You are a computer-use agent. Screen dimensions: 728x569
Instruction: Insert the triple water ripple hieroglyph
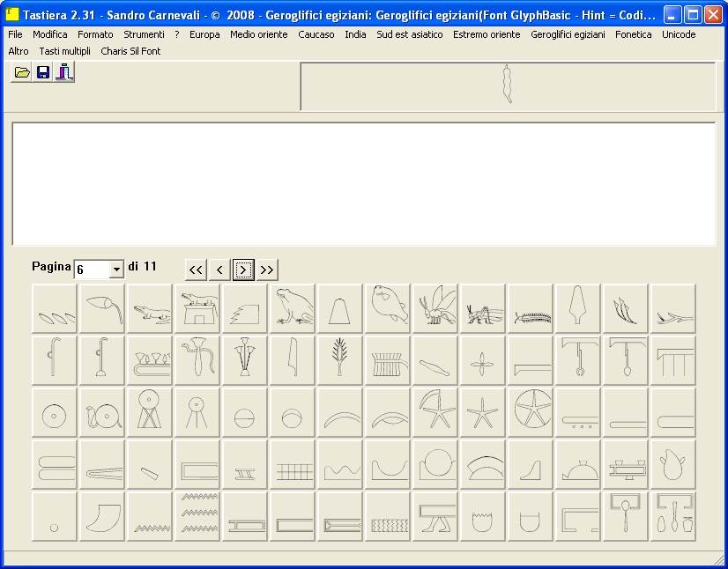point(197,516)
